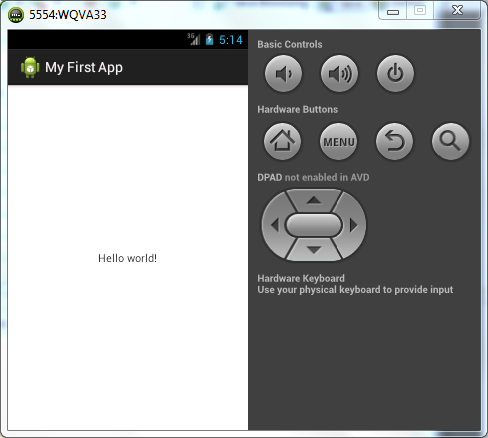Image resolution: width=488 pixels, height=438 pixels.
Task: Raise the emulator volume
Action: tap(339, 73)
